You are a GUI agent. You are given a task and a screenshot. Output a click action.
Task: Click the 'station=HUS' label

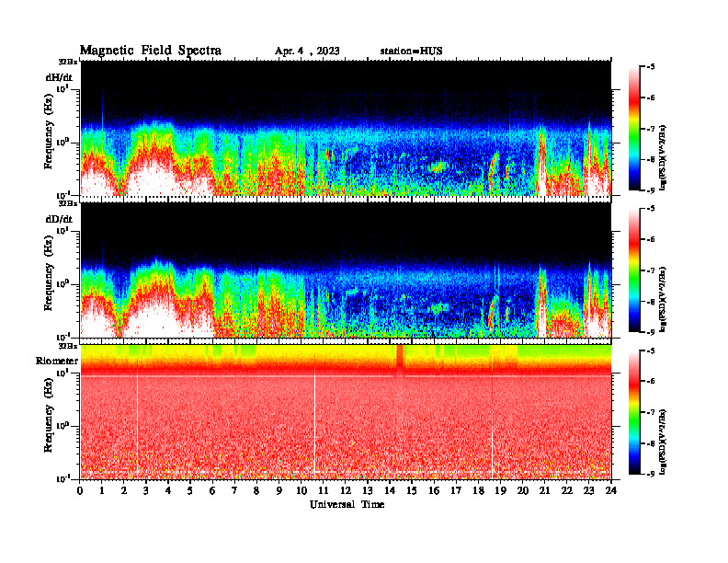tap(411, 52)
